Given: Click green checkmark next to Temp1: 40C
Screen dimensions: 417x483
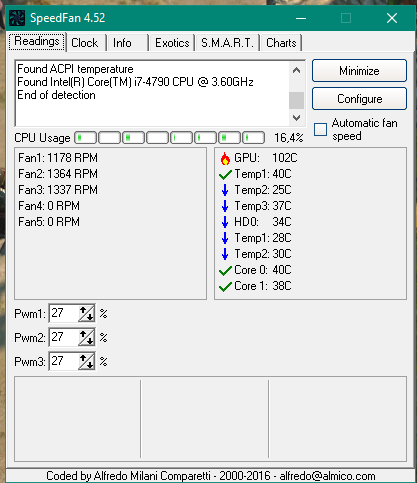Looking at the screenshot, I should (x=225, y=174).
